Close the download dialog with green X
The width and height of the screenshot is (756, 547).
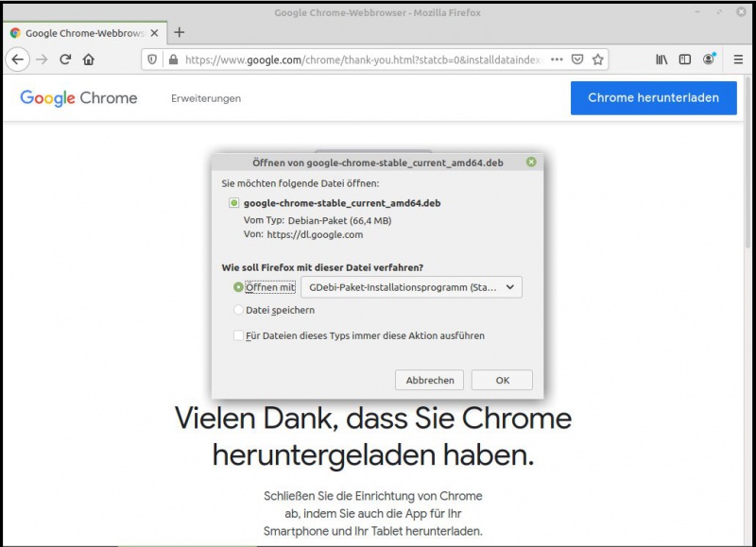(531, 162)
